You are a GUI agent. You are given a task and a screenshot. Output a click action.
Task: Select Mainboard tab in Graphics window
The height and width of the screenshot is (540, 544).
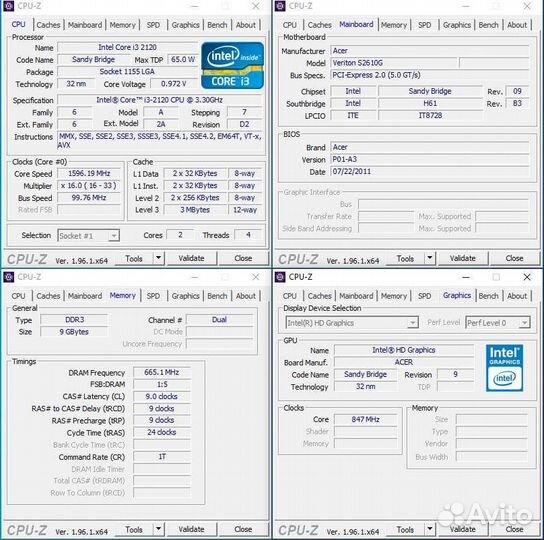coord(356,296)
